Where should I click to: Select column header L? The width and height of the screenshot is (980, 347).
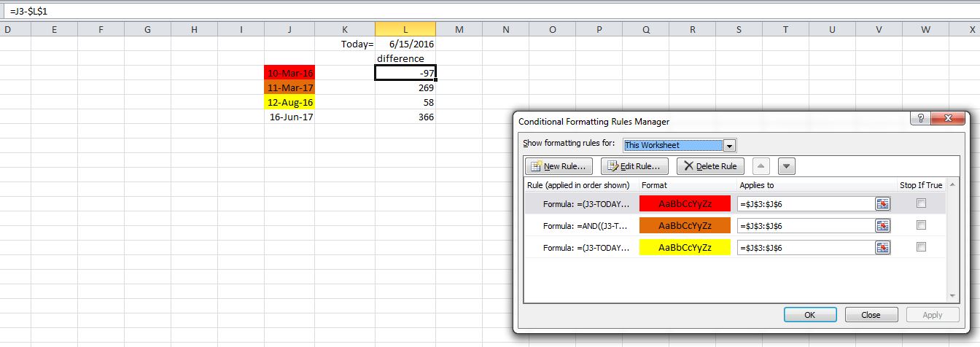click(405, 29)
